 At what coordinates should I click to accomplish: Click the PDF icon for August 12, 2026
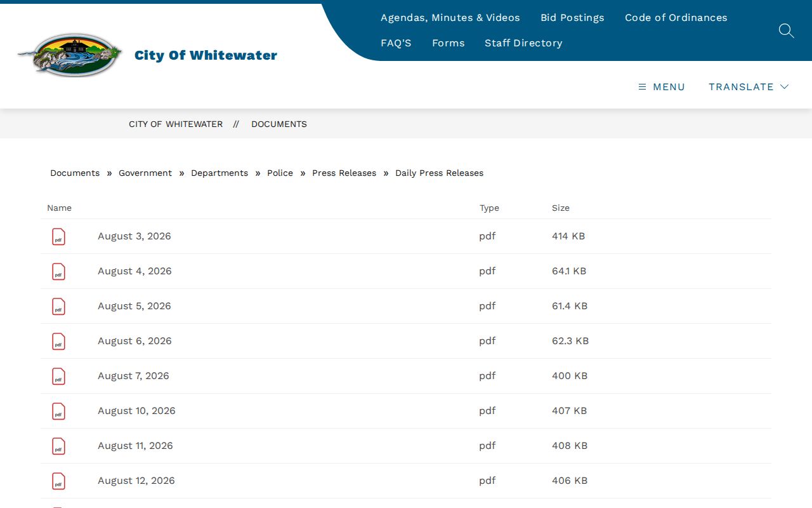[x=58, y=481]
